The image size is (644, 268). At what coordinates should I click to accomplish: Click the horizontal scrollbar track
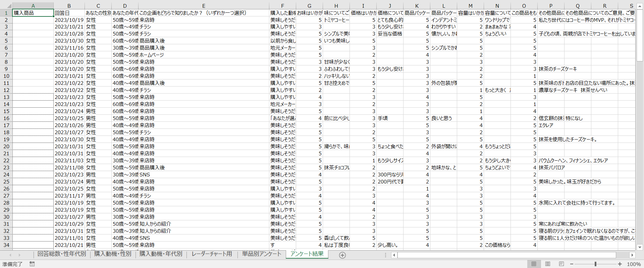tap(506, 255)
